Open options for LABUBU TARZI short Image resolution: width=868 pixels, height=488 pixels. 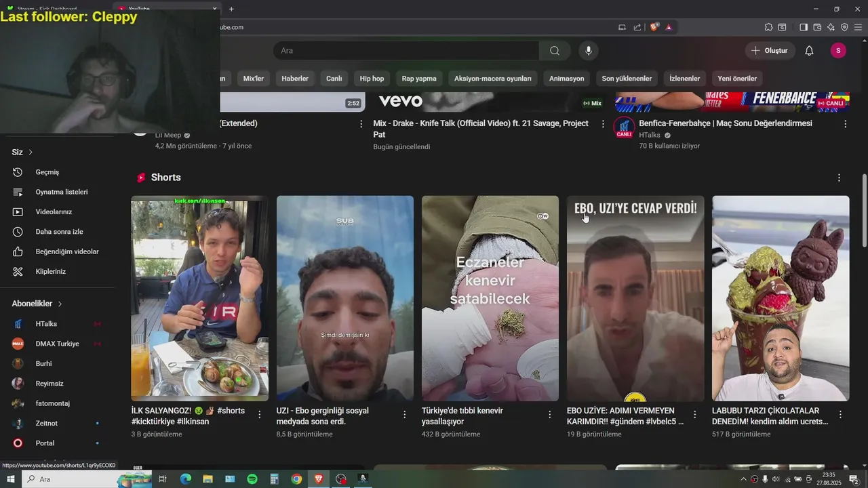840,414
